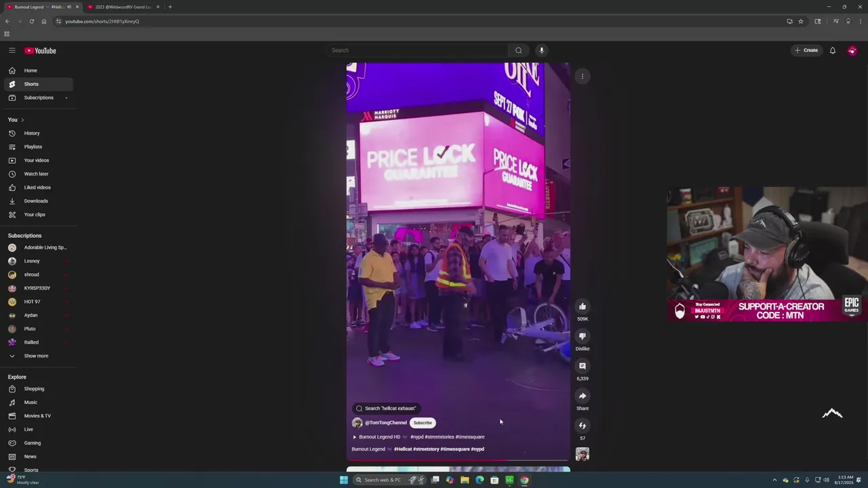868x488 pixels.
Task: Open the account avatar menu
Action: [x=852, y=50]
